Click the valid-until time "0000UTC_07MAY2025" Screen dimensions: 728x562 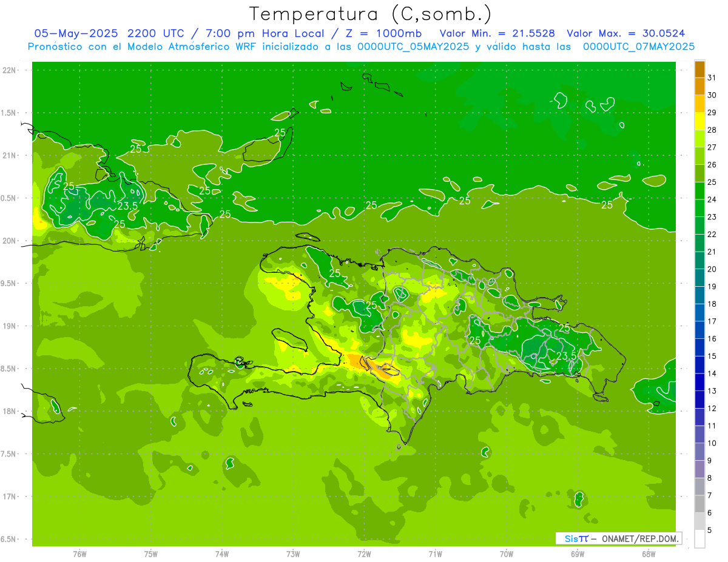(639, 47)
